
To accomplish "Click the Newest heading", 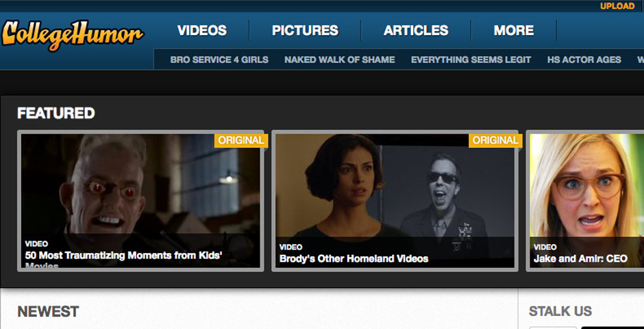I will 48,312.
